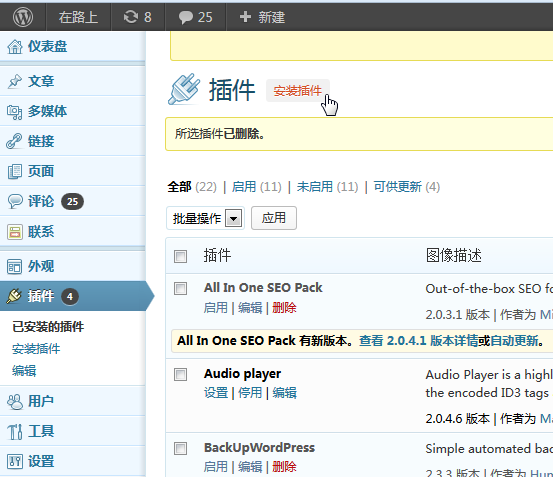
Task: Click the 多媒体 media icon
Action: [15, 111]
